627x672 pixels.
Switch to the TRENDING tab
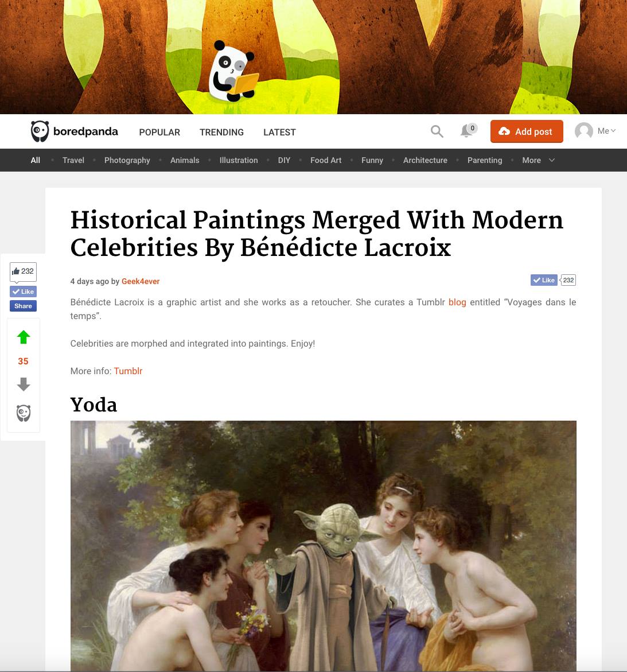tap(221, 132)
